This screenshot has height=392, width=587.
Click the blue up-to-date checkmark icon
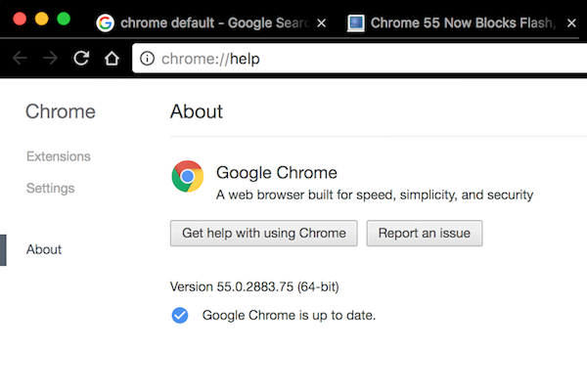[180, 316]
